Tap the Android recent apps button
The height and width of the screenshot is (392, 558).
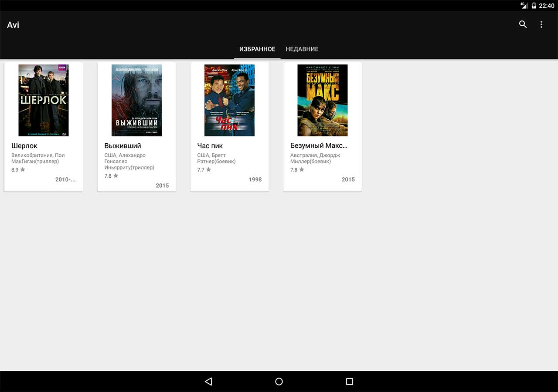[x=349, y=382]
